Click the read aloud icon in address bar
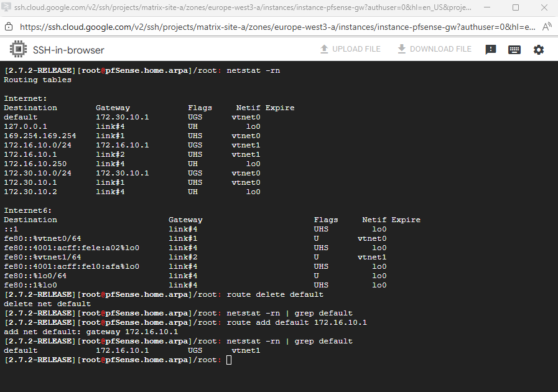This screenshot has width=558, height=392. point(547,27)
